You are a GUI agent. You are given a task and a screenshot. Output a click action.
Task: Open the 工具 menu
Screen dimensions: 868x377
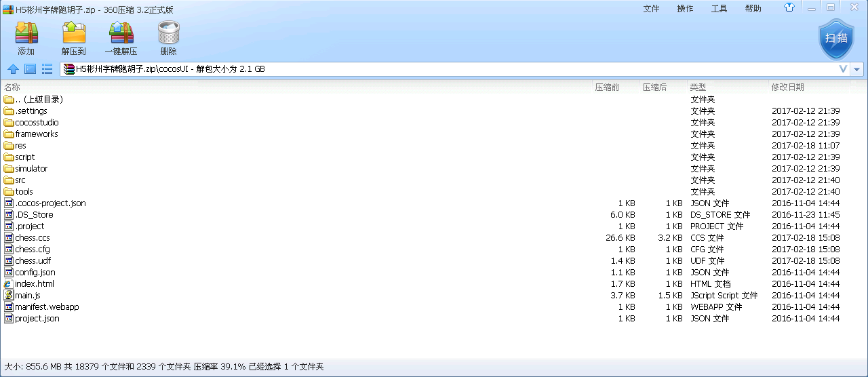pyautogui.click(x=719, y=9)
